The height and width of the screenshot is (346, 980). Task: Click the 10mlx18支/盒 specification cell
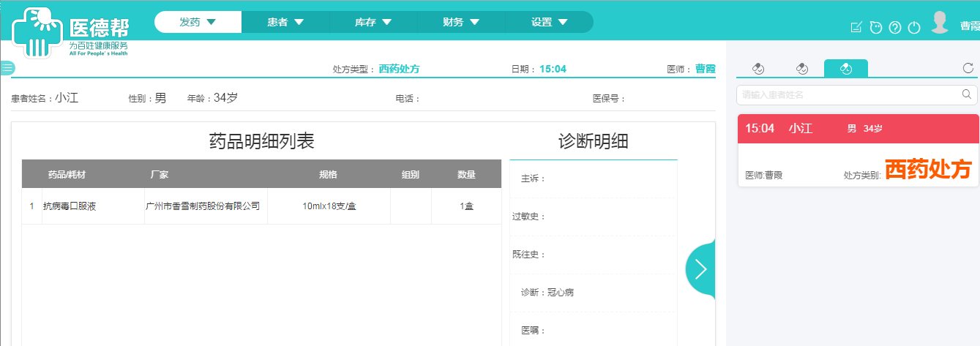[329, 206]
